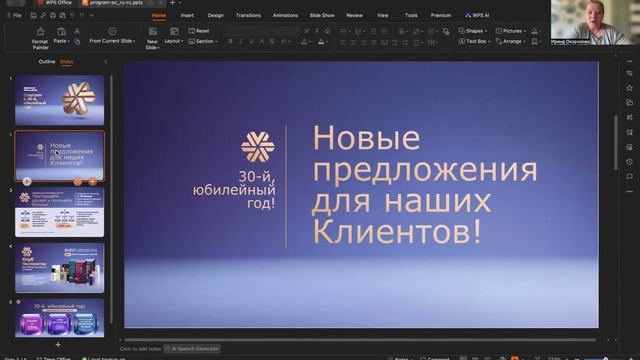Toggle underline formatting
The height and width of the screenshot is (360, 640).
click(x=251, y=42)
